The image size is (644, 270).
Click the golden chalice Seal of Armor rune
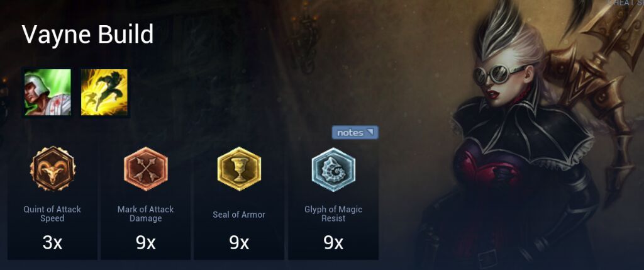point(239,169)
